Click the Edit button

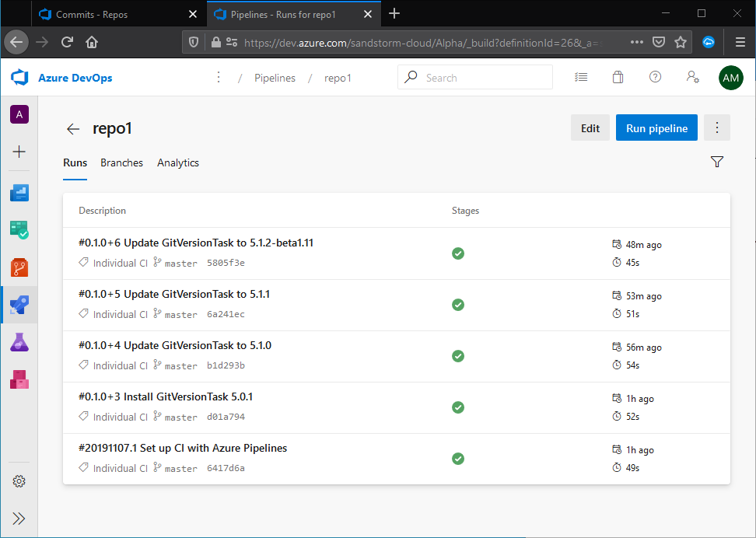pos(590,128)
